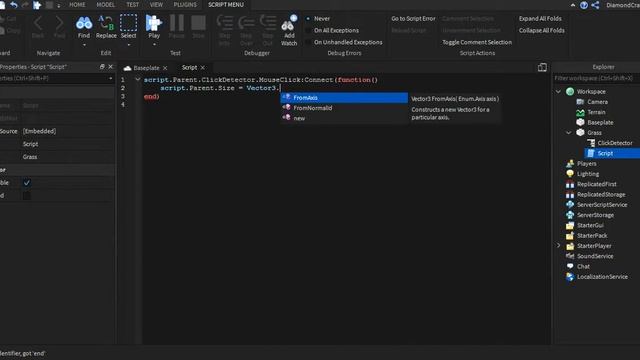This screenshot has height=360, width=640.
Task: Select Workspace in Explorer
Action: 591,91
